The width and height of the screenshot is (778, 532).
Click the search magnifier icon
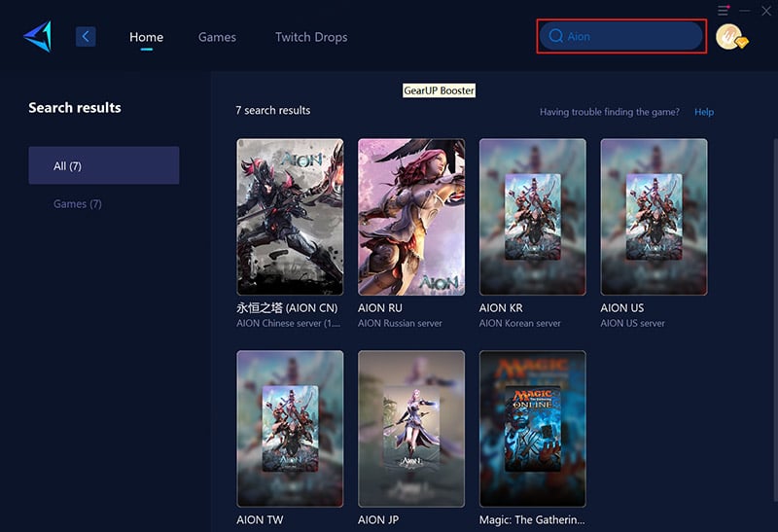[x=555, y=36]
